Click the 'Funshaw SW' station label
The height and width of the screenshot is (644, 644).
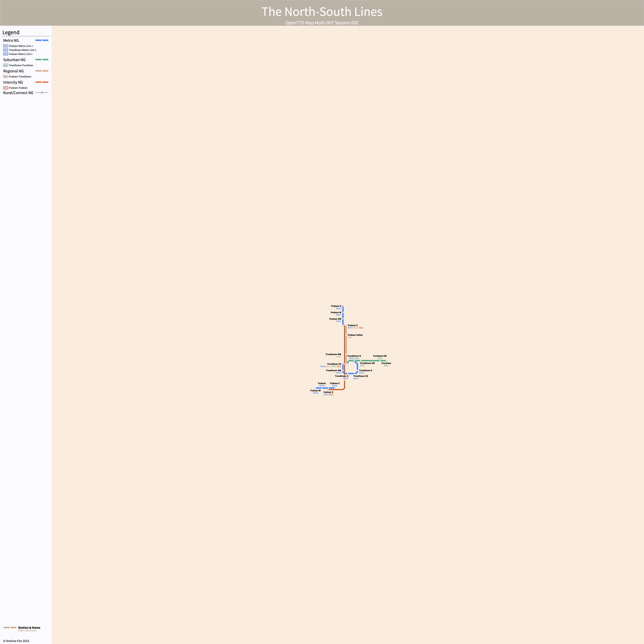[x=380, y=356]
